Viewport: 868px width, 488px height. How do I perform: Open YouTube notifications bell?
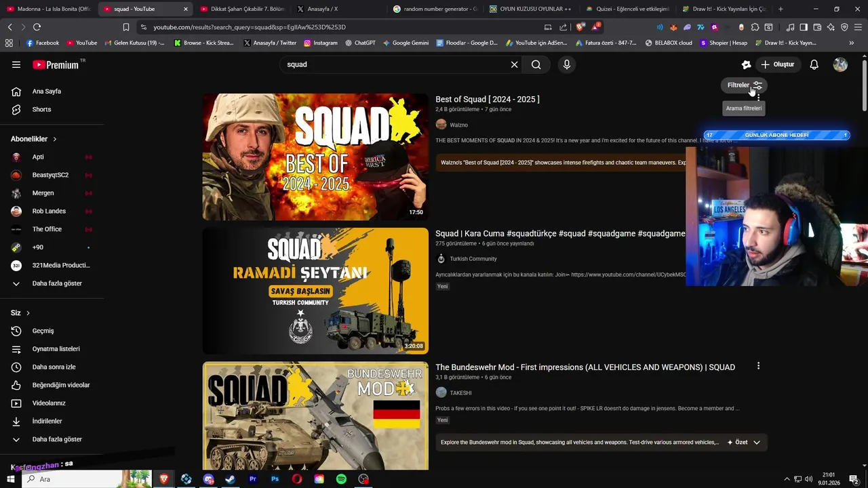pyautogui.click(x=814, y=64)
